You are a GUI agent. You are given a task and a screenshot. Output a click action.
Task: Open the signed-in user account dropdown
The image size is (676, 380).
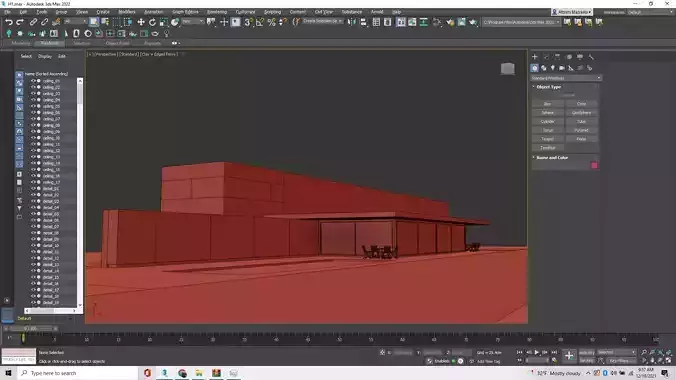(572, 12)
